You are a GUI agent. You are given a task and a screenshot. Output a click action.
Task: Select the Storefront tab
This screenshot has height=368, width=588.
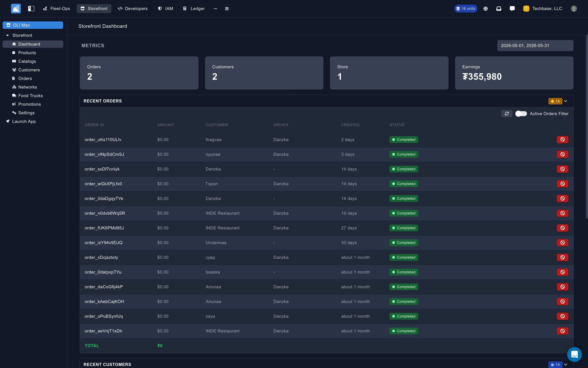pos(94,9)
